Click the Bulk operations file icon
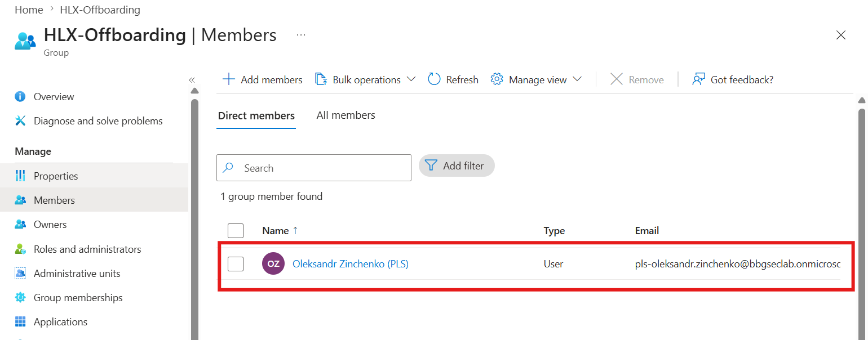Viewport: 868px width, 340px height. 321,79
